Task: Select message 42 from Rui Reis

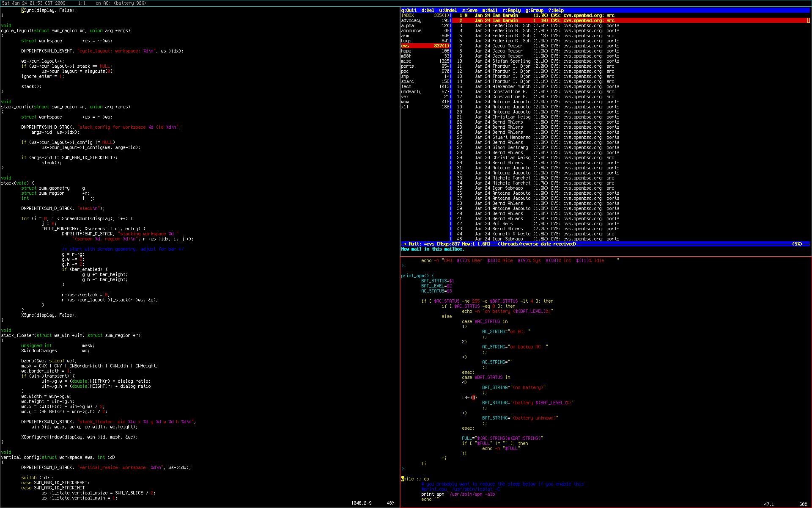Action: [502, 224]
